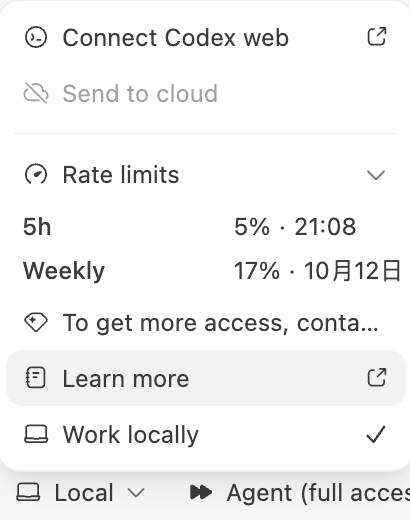Click the diamond upgrade icon
The image size is (410, 520).
[x=36, y=322]
